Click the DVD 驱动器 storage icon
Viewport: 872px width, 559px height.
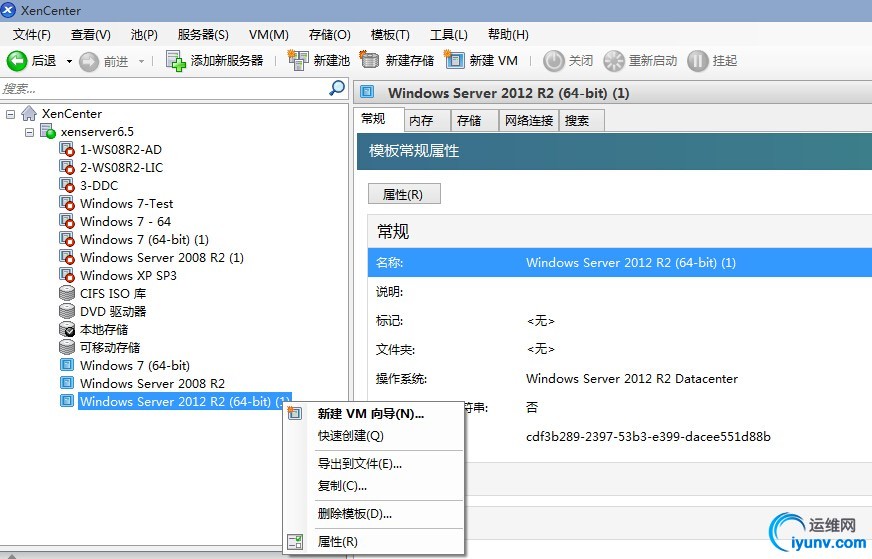pos(67,311)
